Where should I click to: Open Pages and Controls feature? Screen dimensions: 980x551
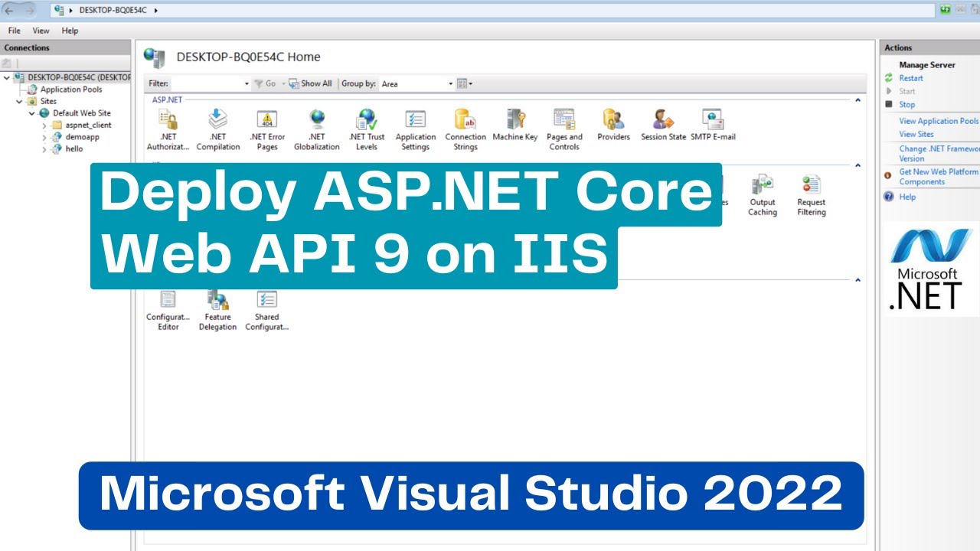tap(564, 129)
